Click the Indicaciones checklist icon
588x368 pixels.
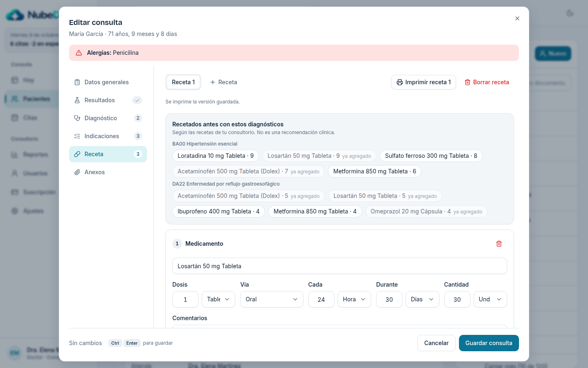pos(77,136)
